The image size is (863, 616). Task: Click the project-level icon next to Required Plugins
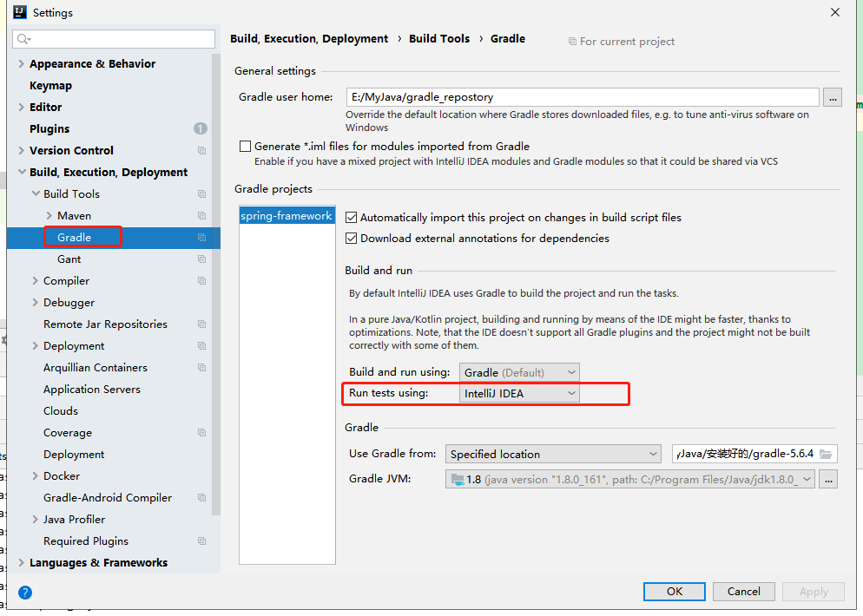click(x=202, y=541)
